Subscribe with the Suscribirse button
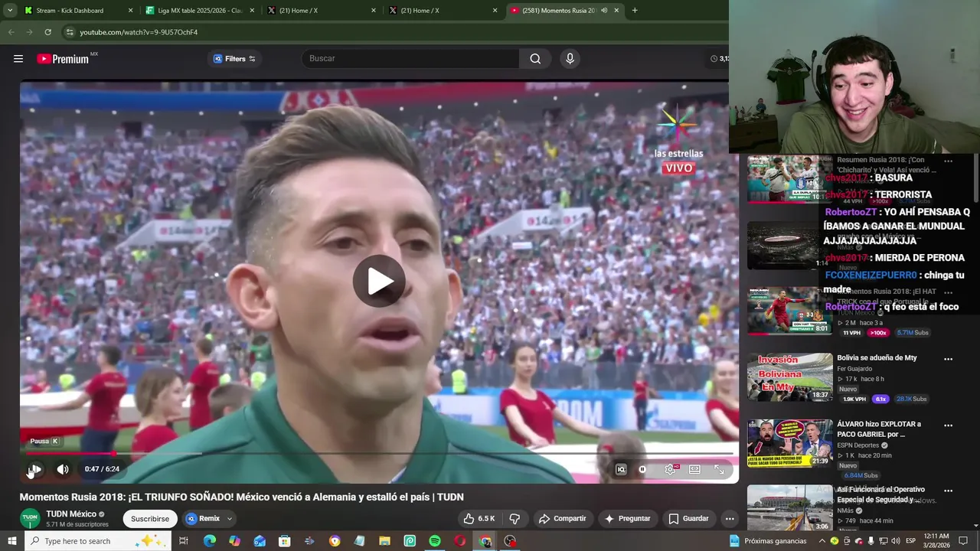Screen dimensions: 980x551 pos(150,519)
